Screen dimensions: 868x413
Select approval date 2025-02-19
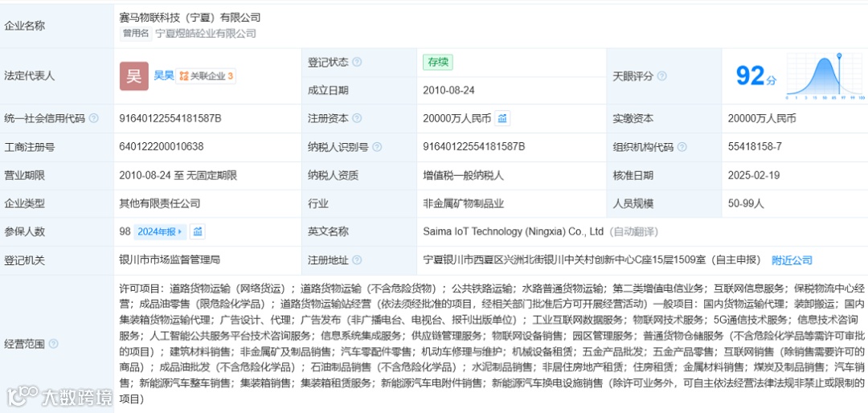coord(754,175)
